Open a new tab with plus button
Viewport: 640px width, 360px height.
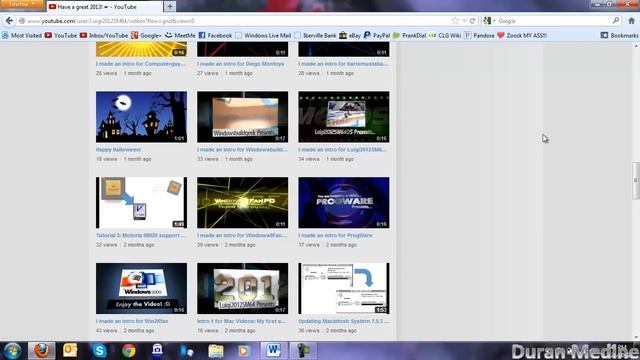tap(170, 7)
